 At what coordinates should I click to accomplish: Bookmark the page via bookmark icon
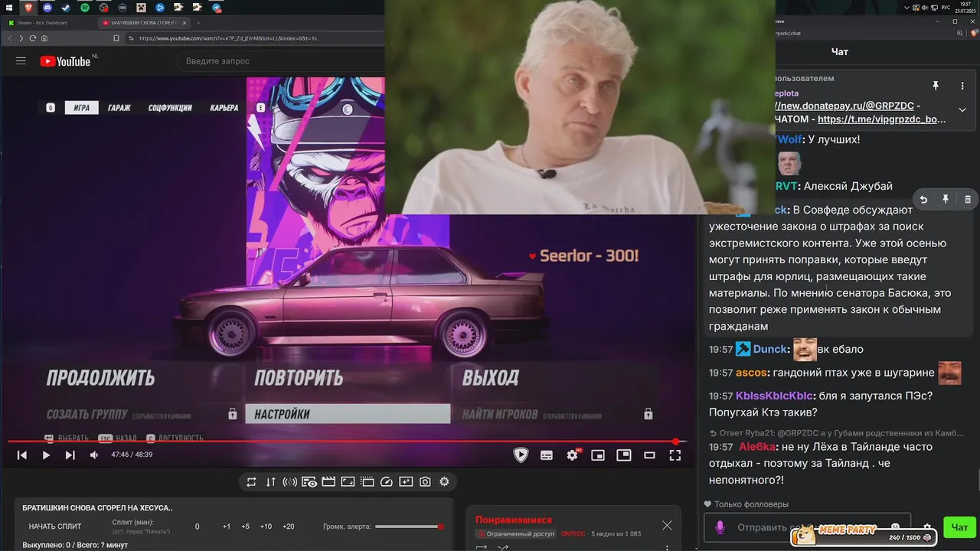click(116, 37)
